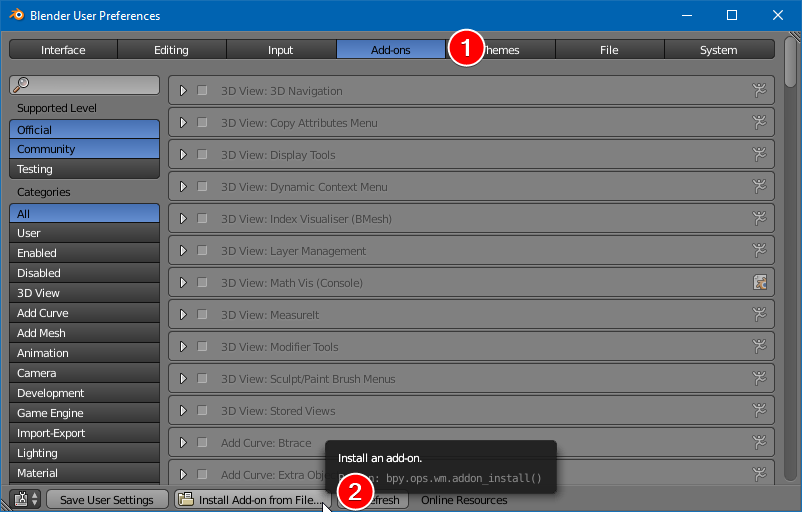Screen dimensions: 802x512
Task: Click the community icon on Add Curve: Btrace row
Action: tap(760, 442)
